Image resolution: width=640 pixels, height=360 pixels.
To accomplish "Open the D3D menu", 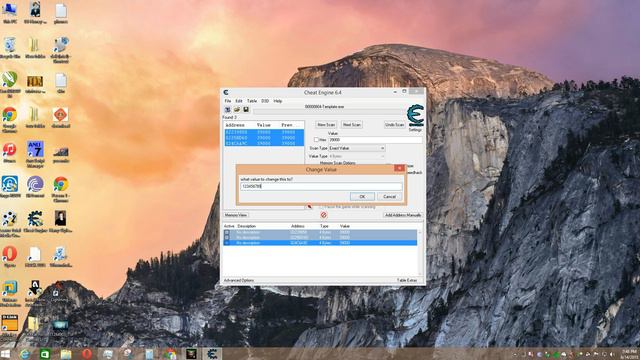I will tap(265, 101).
